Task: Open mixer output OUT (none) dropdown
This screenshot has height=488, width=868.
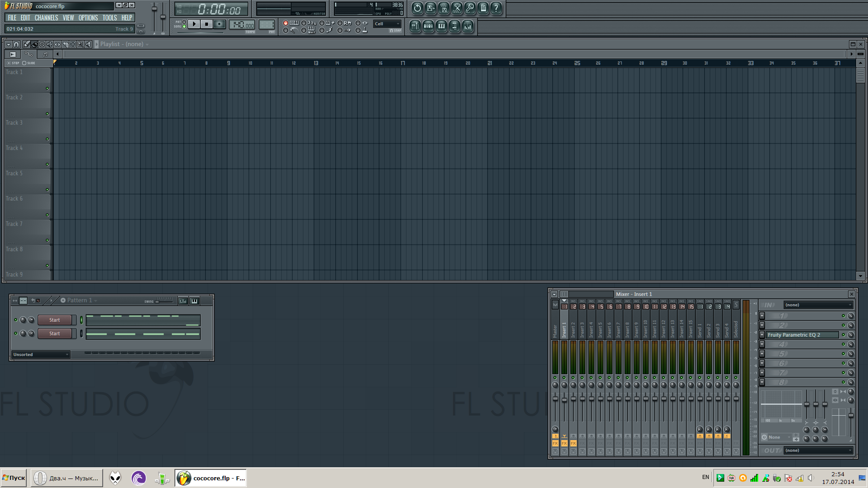Action: pos(818,450)
